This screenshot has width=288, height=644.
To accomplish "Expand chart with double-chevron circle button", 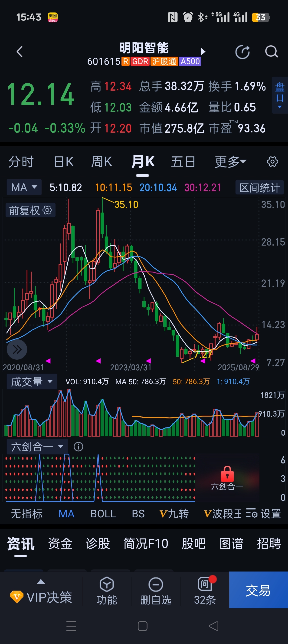I will (x=17, y=349).
